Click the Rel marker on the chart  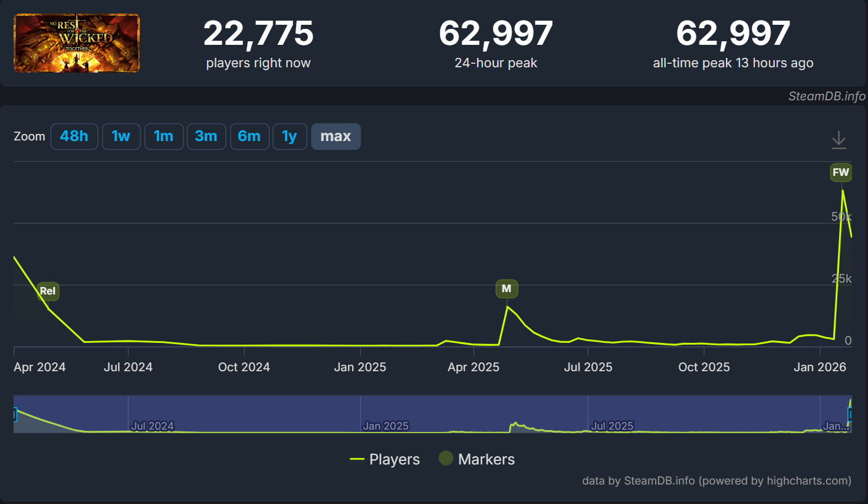[48, 290]
